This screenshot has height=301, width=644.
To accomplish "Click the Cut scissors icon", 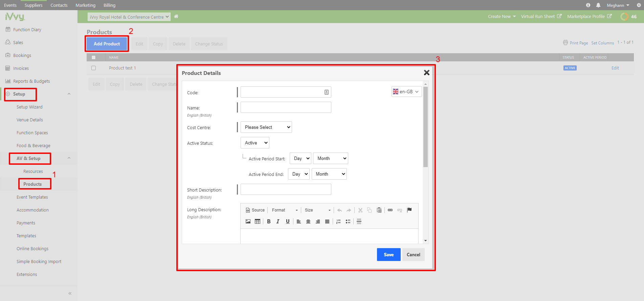I will point(360,210).
